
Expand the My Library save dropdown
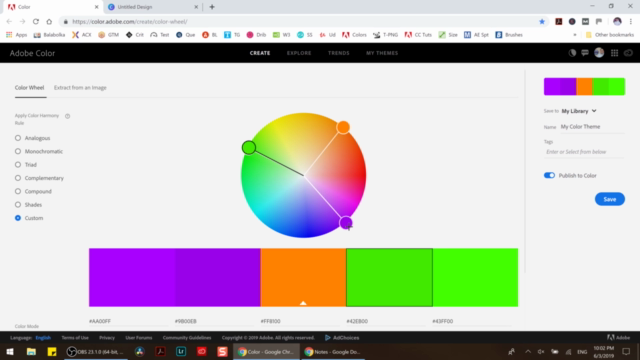(x=579, y=111)
